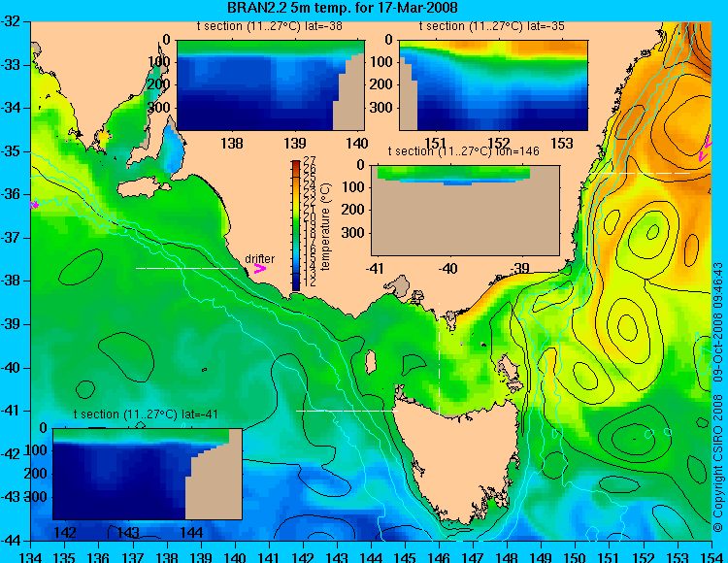Click the vertical temperature color bar
Screen dimensions: 728x563
tap(296, 225)
